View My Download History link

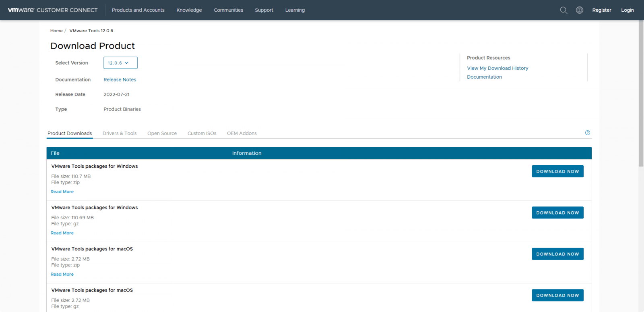(x=497, y=68)
